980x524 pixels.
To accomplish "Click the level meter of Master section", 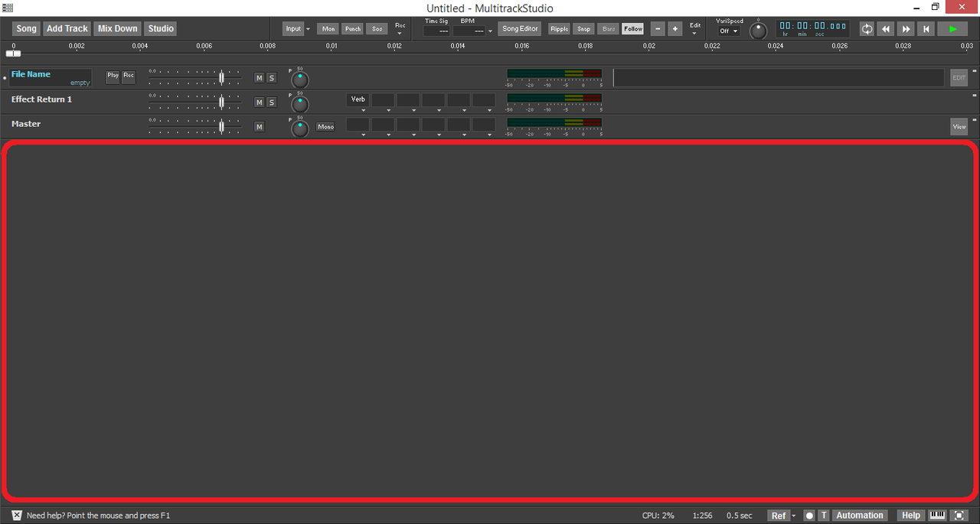I will click(554, 123).
